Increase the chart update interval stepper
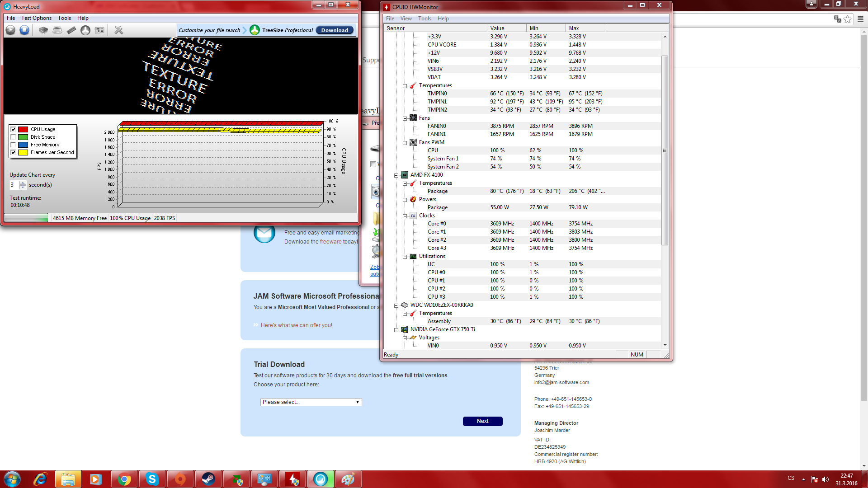Screen dimensions: 868x488 coord(23,183)
